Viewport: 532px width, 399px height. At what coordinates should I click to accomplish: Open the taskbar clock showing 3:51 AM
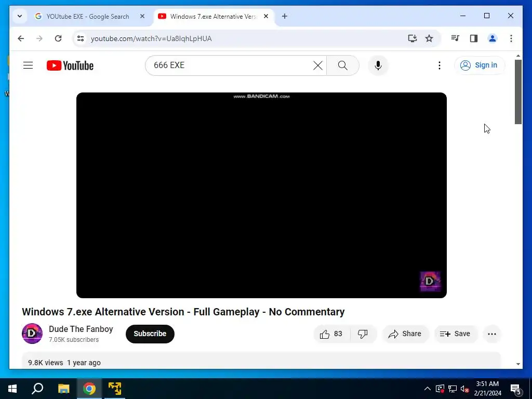(487, 389)
